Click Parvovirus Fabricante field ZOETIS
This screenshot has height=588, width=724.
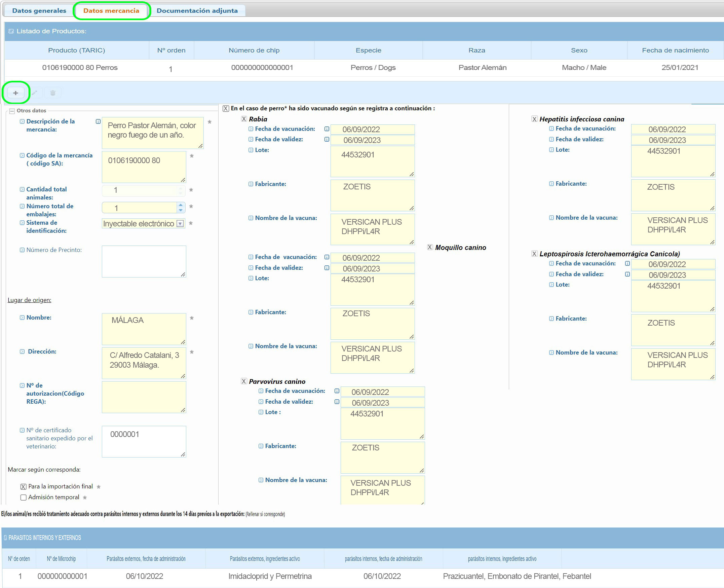383,457
